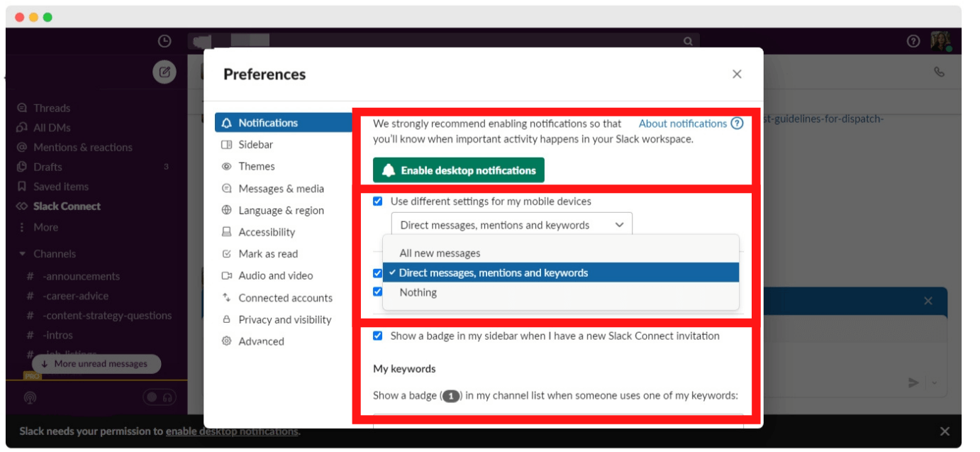980x452 pixels.
Task: Open message history via the clock icon
Action: coord(163,41)
